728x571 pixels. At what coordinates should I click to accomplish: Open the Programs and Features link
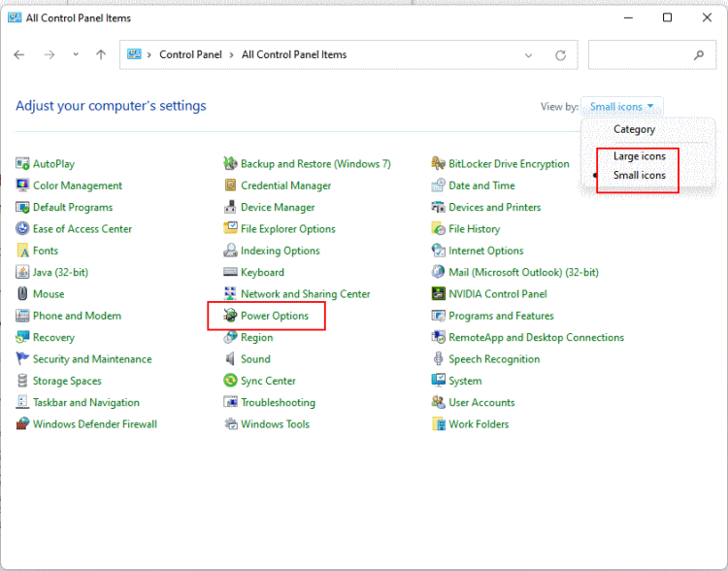[501, 316]
